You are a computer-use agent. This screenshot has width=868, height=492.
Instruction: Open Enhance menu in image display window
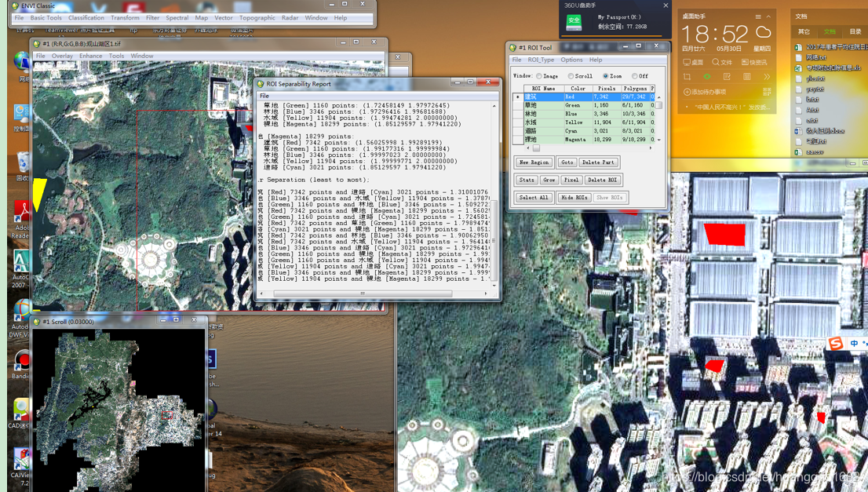[x=91, y=56]
